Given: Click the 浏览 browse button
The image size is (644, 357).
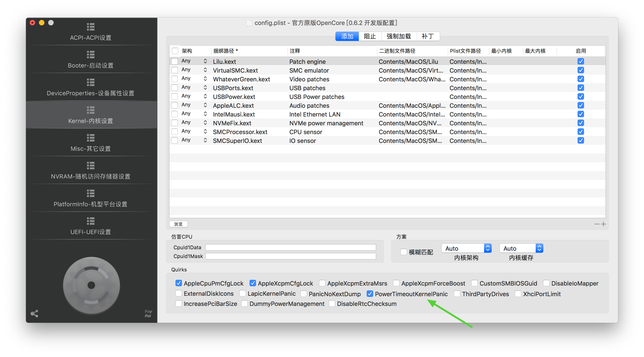Looking at the screenshot, I should pos(178,224).
